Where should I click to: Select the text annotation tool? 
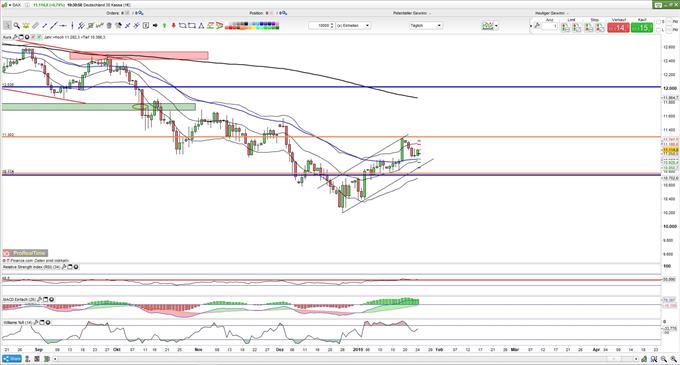(x=146, y=26)
